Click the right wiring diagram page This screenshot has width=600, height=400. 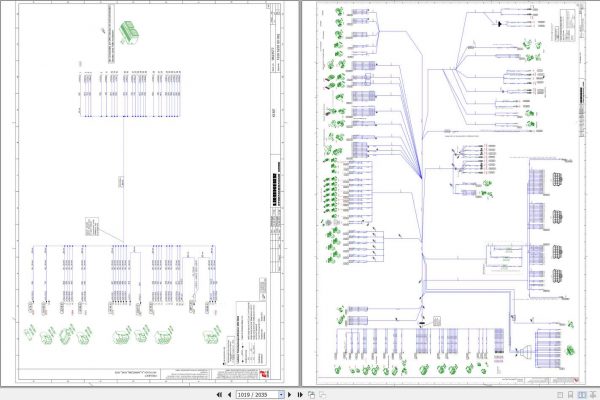(451, 193)
